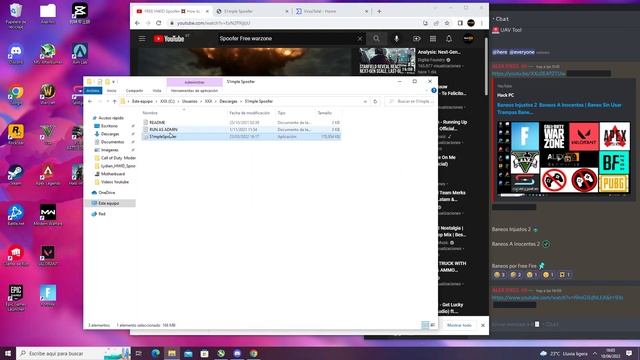This screenshot has width=640, height=360.
Task: Open a new Chrome tab
Action: 379,11
